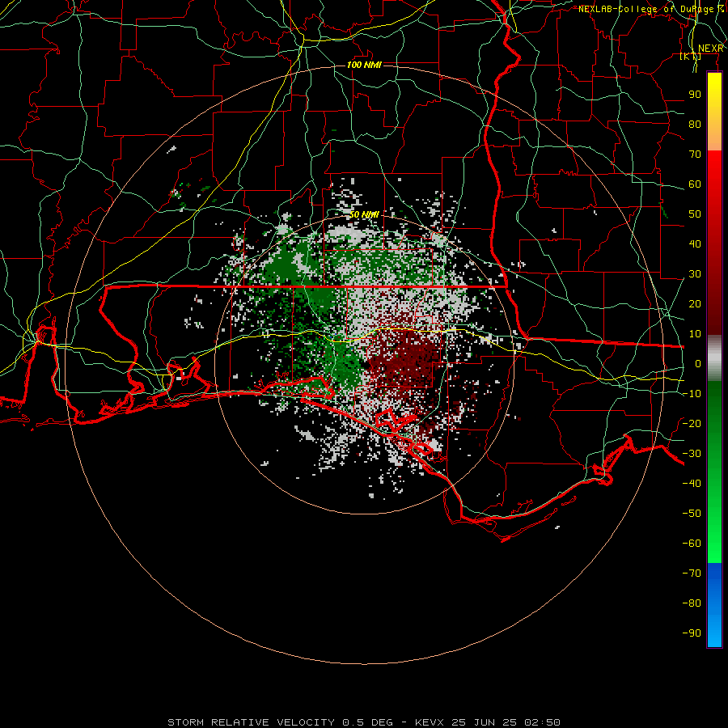
Task: Click the -50 value on velocity scale
Action: click(692, 513)
